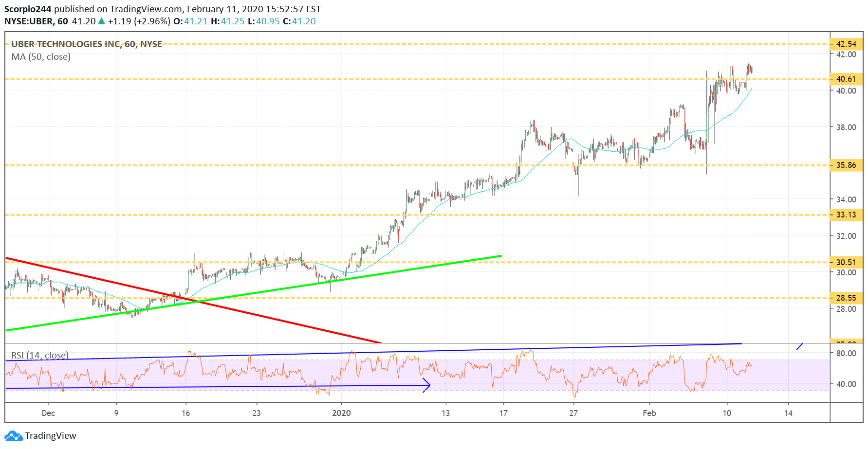Click the 23 date label on time axis

[x=256, y=413]
